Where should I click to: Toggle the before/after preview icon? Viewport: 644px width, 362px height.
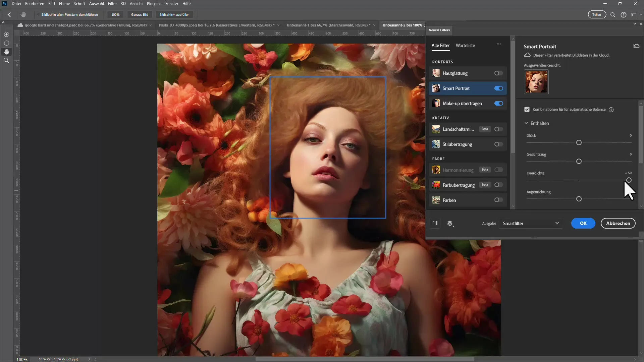coord(435,223)
